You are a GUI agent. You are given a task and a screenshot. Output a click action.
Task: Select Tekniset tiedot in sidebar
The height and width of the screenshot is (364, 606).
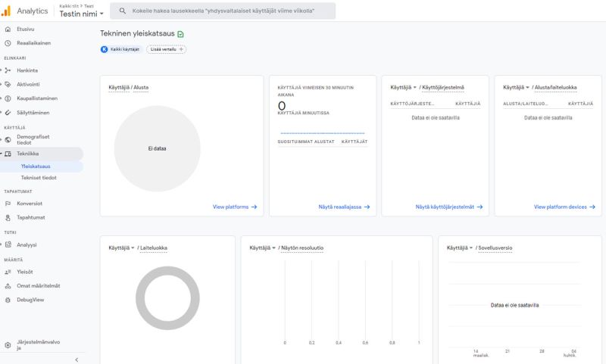[39, 178]
